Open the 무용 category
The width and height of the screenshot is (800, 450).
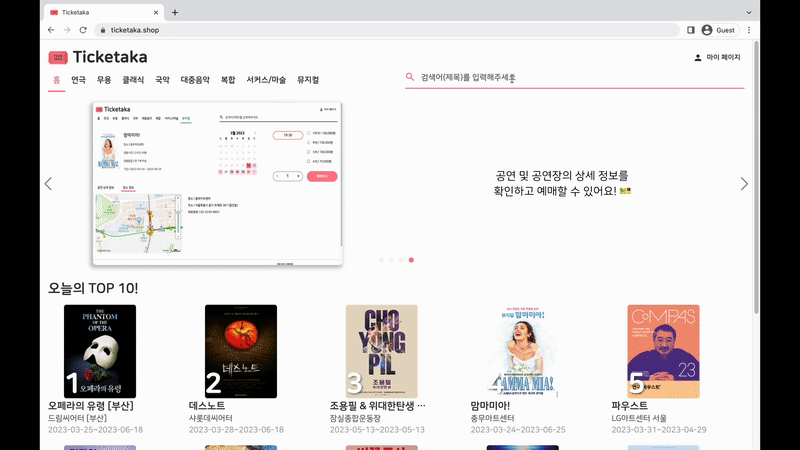104,80
